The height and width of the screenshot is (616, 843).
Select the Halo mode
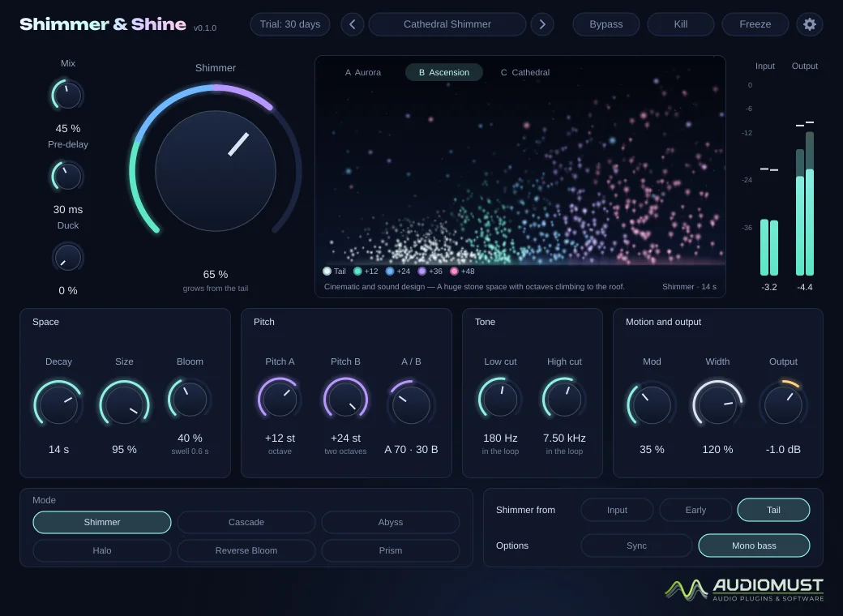click(102, 550)
